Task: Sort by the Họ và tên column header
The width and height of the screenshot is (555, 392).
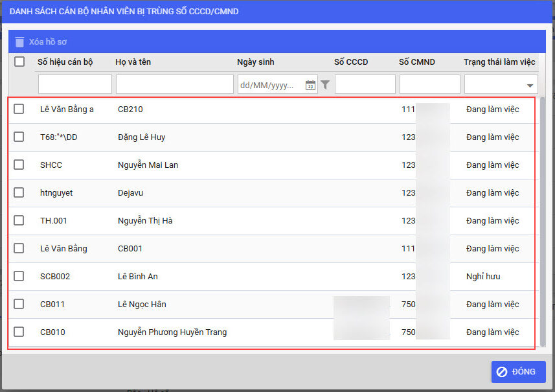Action: coord(142,62)
